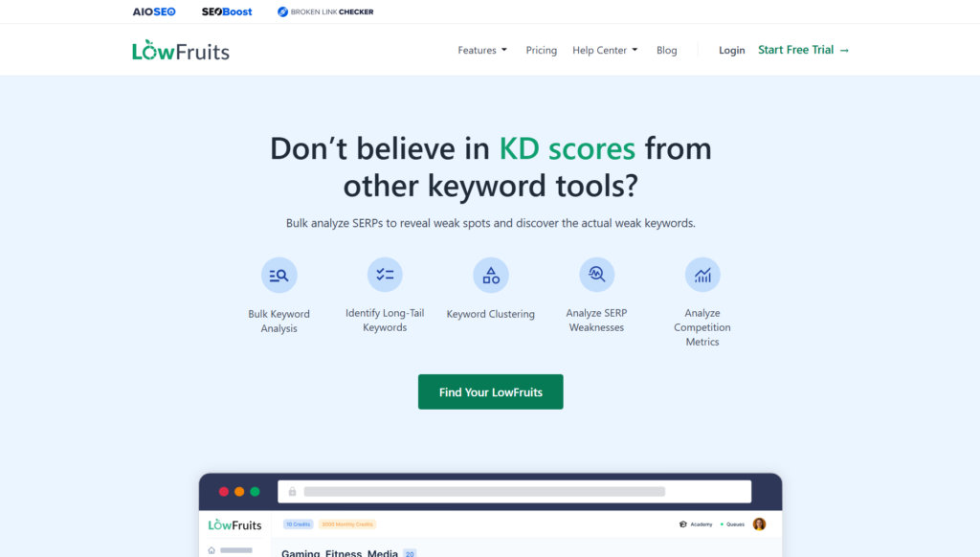Image resolution: width=980 pixels, height=557 pixels.
Task: Click the 'Gaming, Fitness, Media' heading
Action: coord(340,552)
